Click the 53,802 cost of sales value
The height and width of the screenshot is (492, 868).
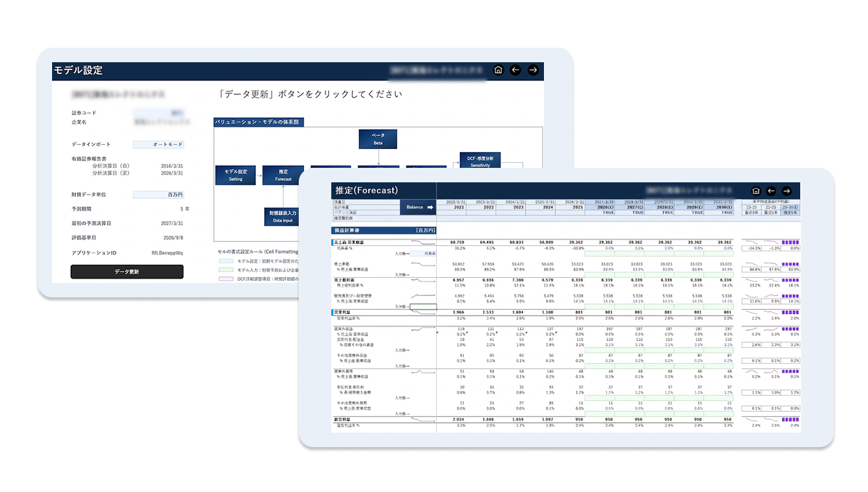[x=457, y=264]
